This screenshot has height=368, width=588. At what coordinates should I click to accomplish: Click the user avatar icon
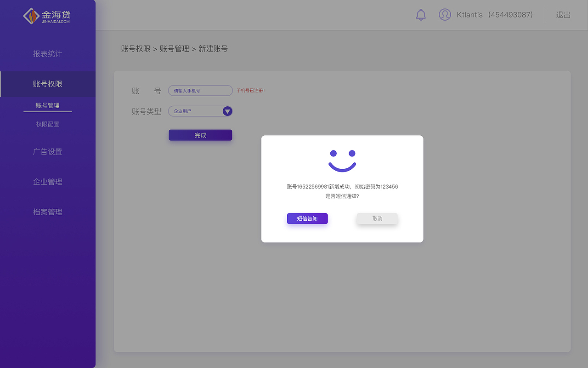445,15
